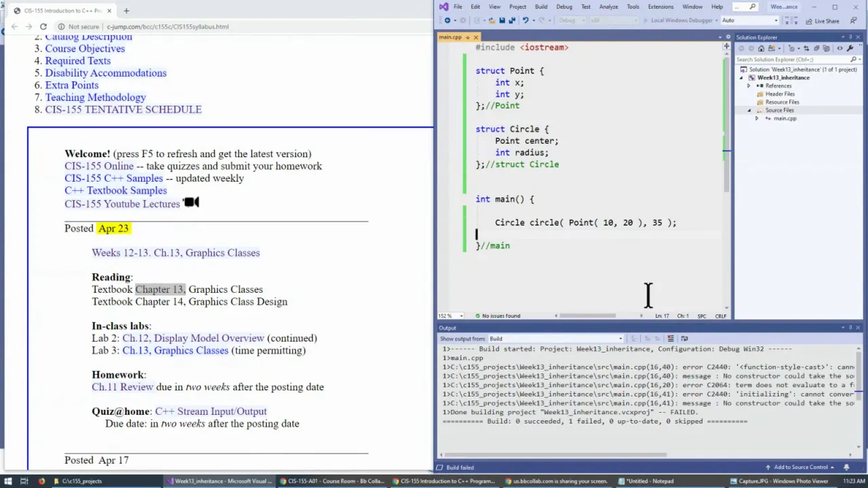The image size is (868, 488).
Task: Click the Windows Start button
Action: [x=7, y=481]
